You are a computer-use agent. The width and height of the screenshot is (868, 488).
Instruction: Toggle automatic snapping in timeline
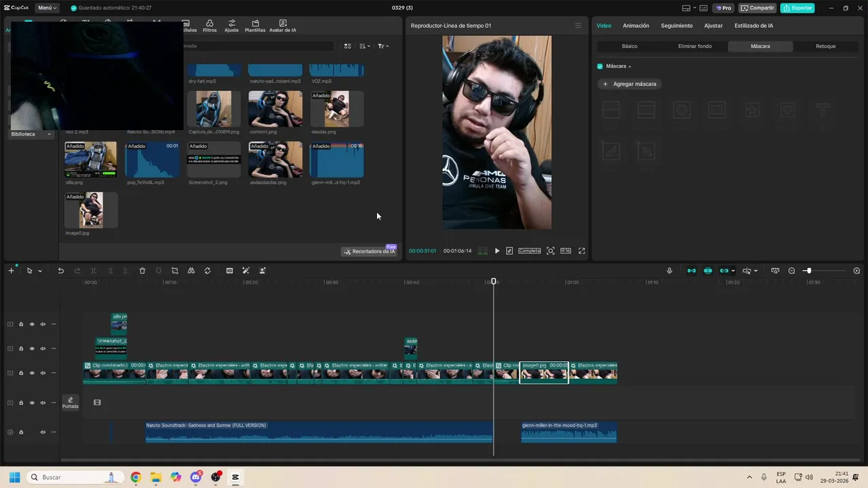pos(708,271)
